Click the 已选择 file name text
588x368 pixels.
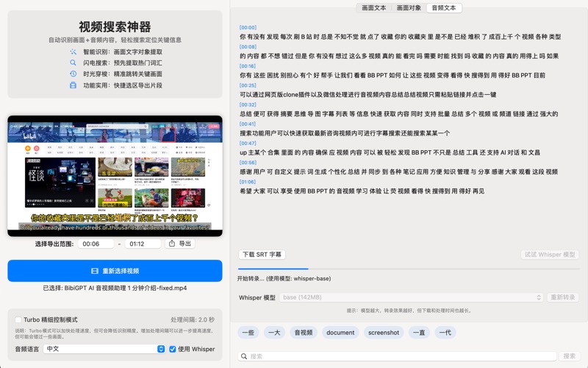pos(115,288)
